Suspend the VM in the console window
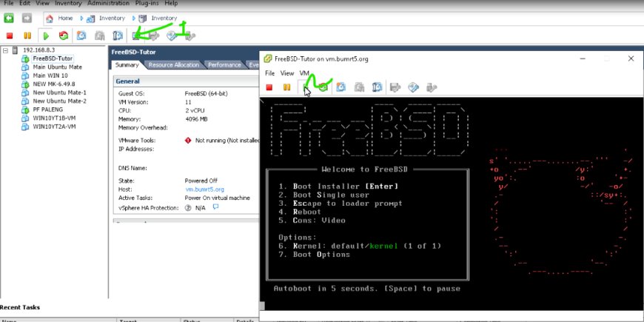 click(x=287, y=87)
